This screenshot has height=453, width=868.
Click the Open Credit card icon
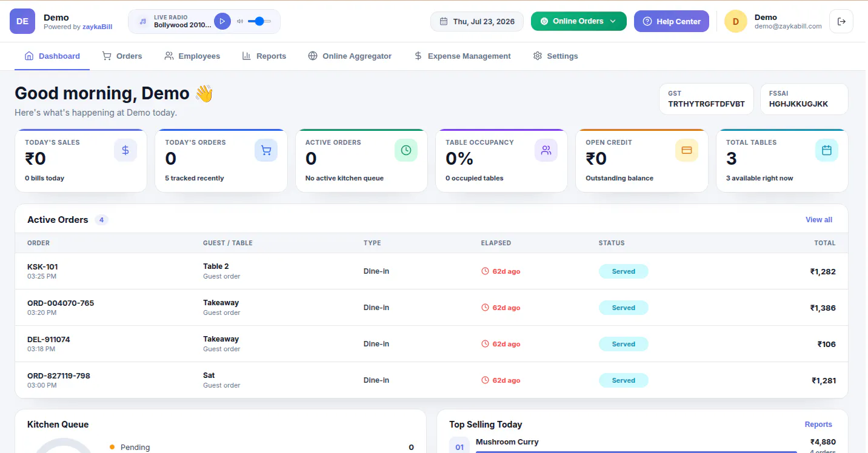687,150
